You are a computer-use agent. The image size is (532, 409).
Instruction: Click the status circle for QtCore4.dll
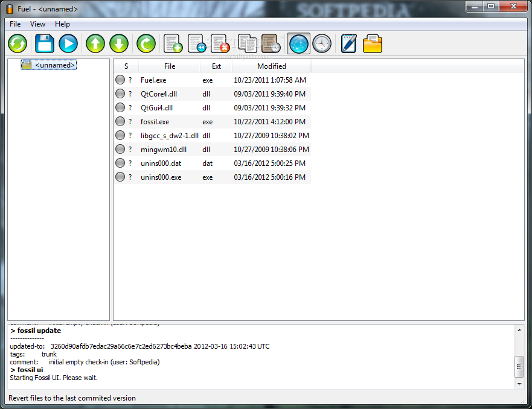click(x=120, y=94)
